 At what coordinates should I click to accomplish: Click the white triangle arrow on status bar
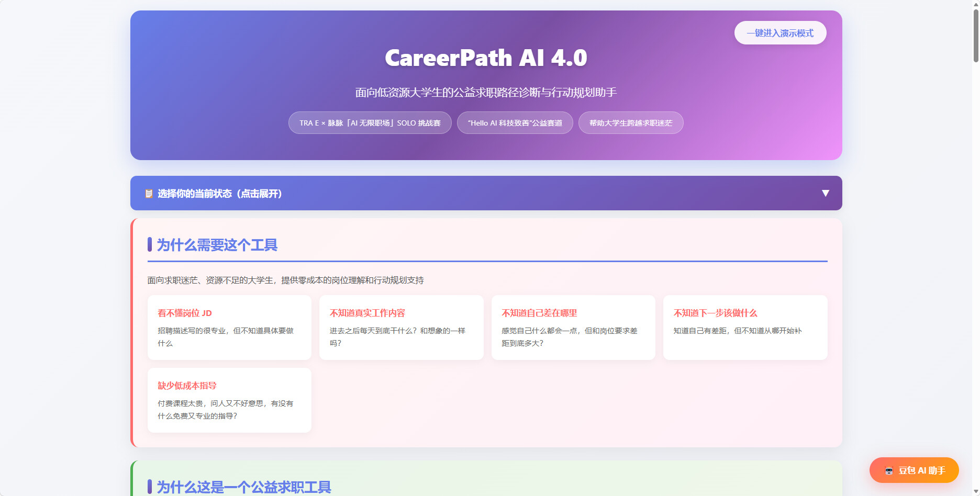826,193
